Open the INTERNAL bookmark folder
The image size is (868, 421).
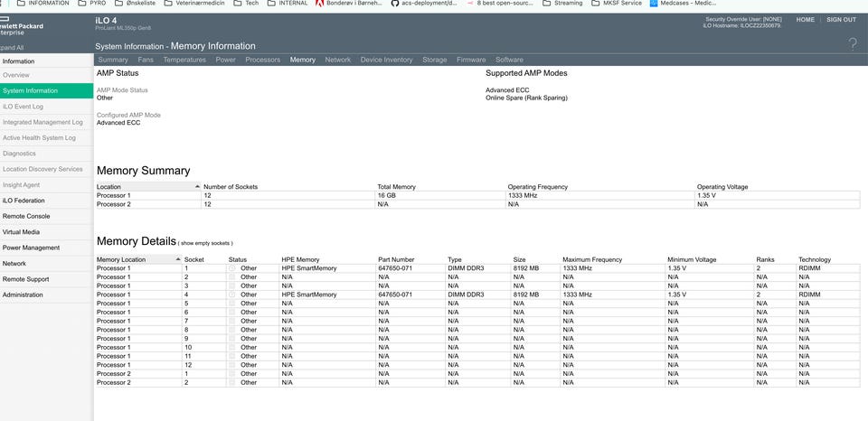288,4
